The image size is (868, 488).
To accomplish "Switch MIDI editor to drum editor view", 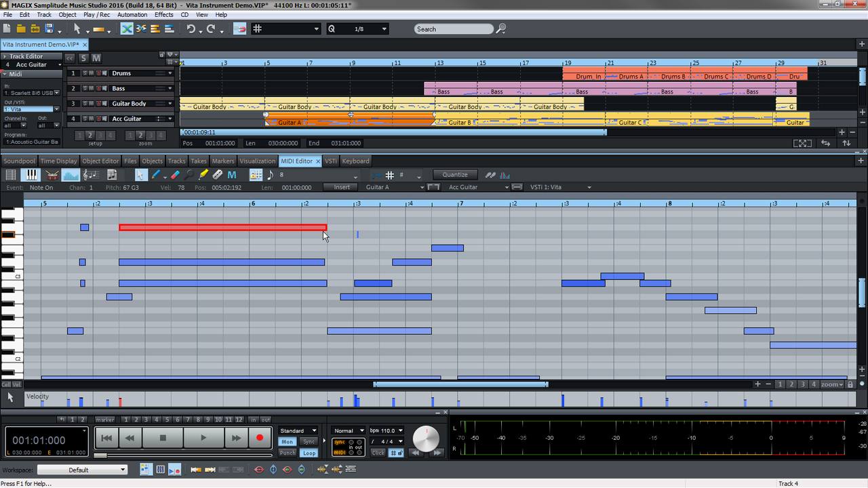I will [x=52, y=175].
